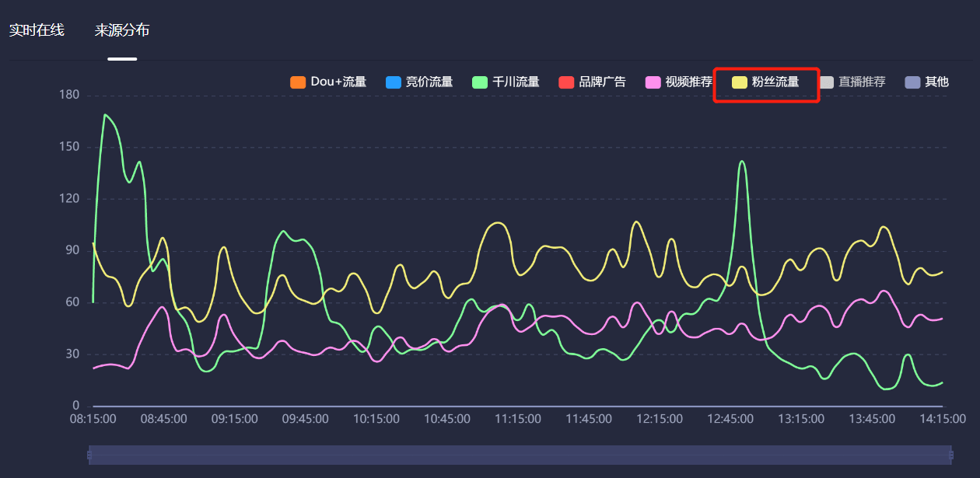Click the 10:15:00 x-axis label
Viewport: 980px width, 478px height.
tap(376, 419)
